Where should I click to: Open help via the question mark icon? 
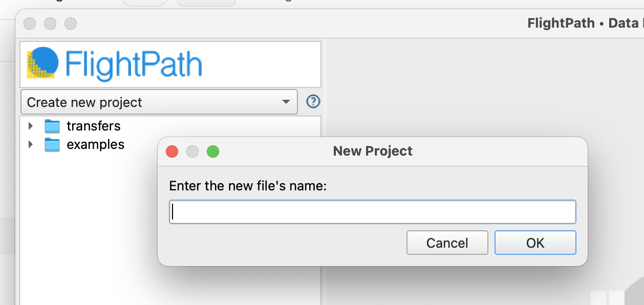coord(313,102)
